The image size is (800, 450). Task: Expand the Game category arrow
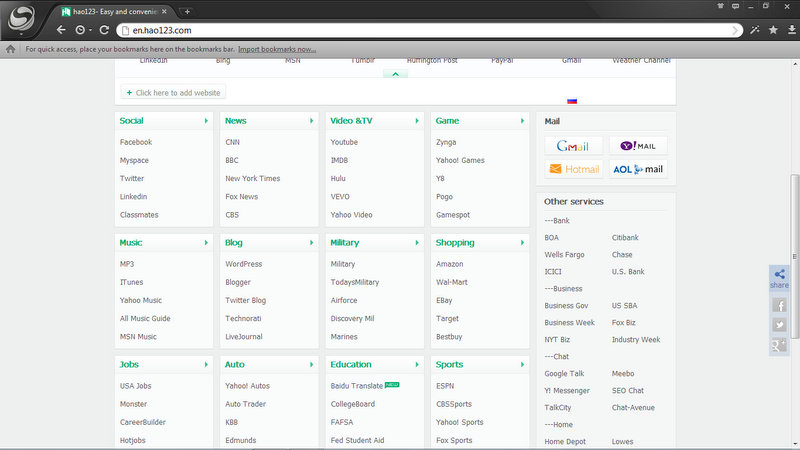pyautogui.click(x=522, y=121)
